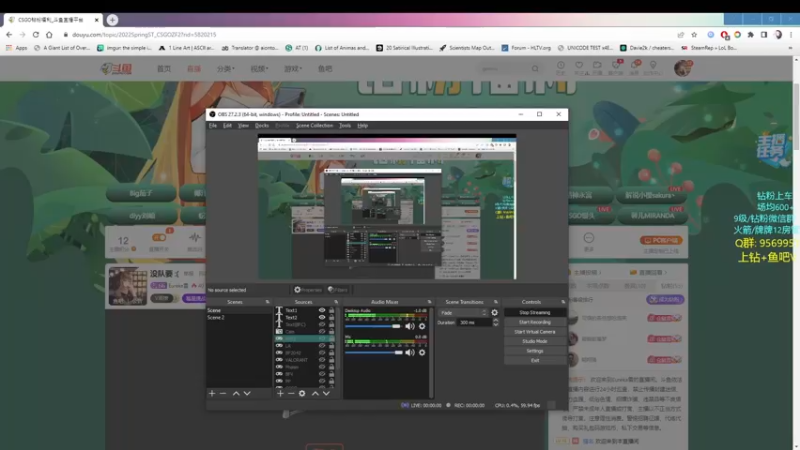
Task: Click Start Virtual Camera
Action: (x=535, y=332)
